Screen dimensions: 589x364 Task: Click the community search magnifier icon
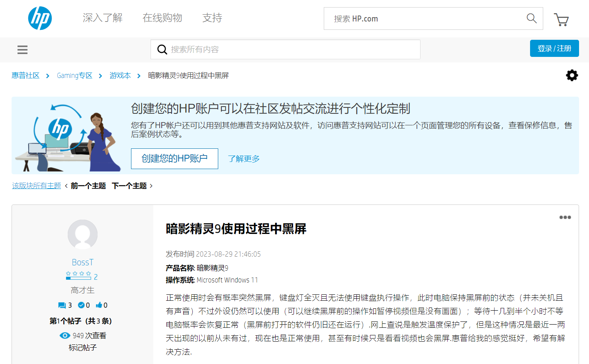162,50
